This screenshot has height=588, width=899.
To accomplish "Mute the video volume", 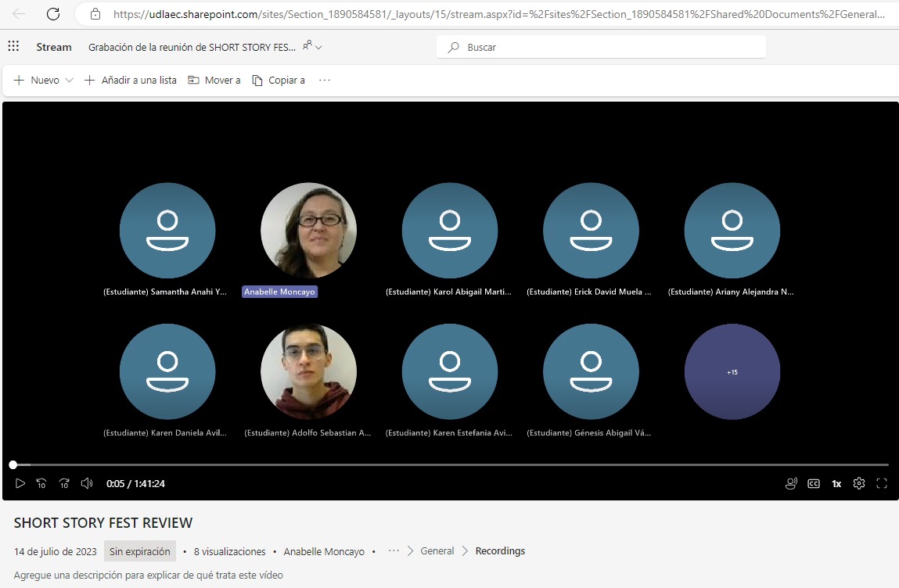I will pos(87,483).
